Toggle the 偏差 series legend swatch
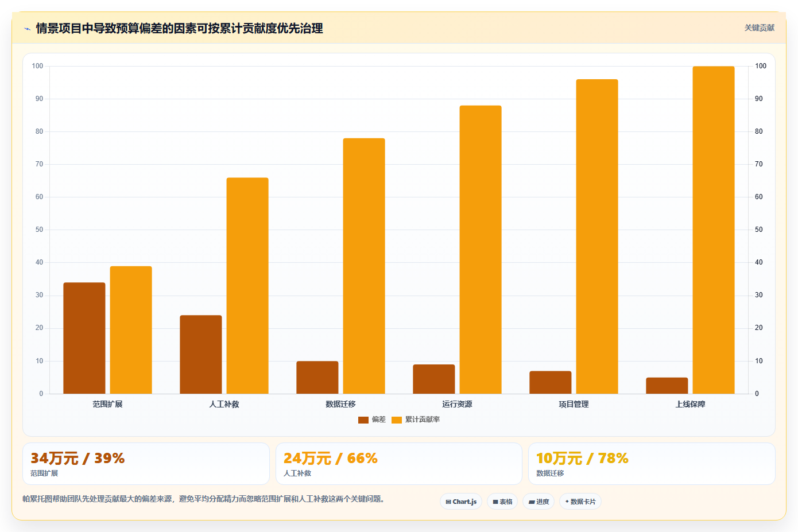 click(363, 420)
